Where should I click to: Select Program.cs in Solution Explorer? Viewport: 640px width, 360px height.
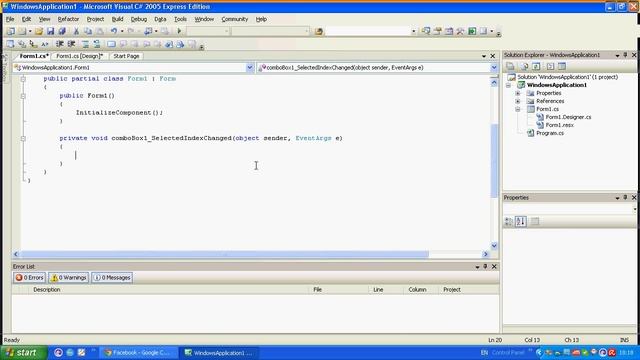coord(550,133)
